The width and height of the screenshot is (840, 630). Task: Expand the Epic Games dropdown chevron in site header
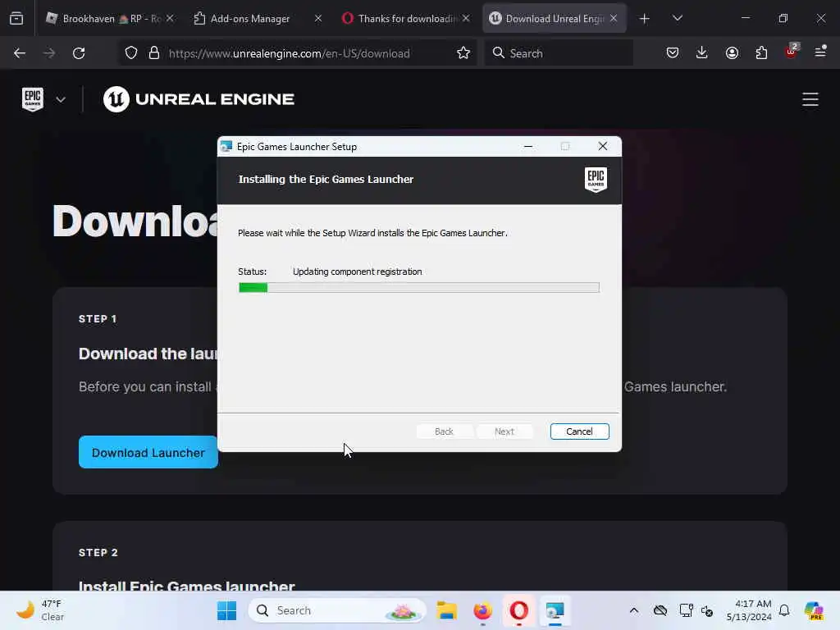click(x=61, y=99)
